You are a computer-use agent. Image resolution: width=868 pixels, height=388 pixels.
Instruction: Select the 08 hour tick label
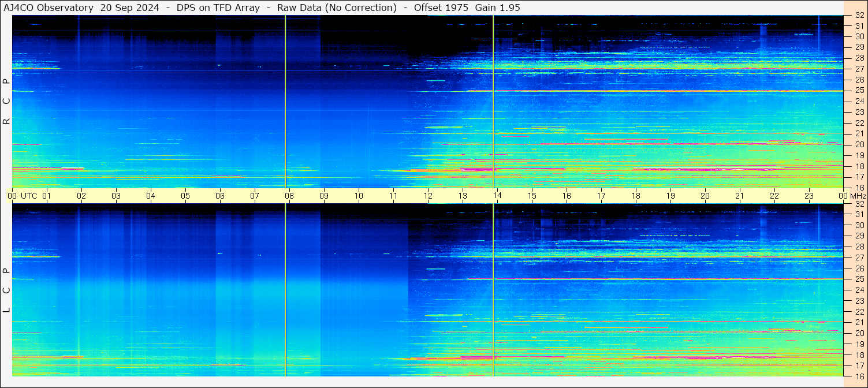pyautogui.click(x=289, y=196)
